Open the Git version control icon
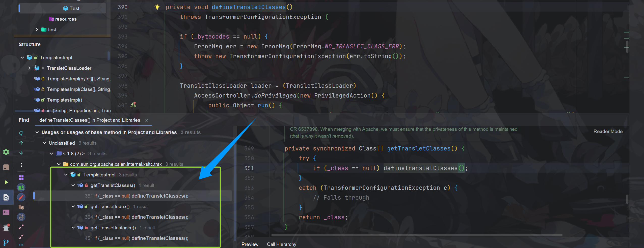This screenshot has height=248, width=644. pyautogui.click(x=6, y=242)
